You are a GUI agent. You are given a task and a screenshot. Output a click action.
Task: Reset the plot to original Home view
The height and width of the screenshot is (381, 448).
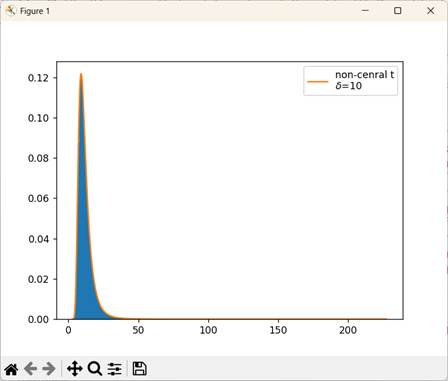11,369
